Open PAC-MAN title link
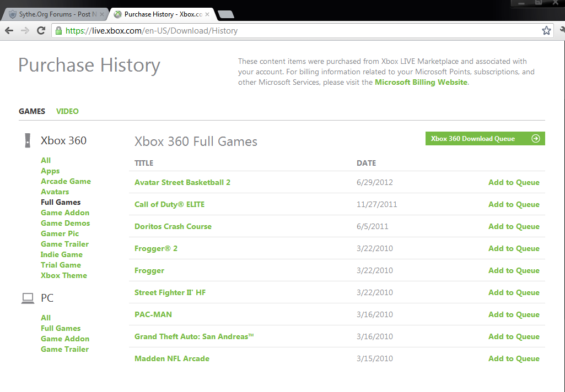The image size is (565, 392). pyautogui.click(x=153, y=314)
